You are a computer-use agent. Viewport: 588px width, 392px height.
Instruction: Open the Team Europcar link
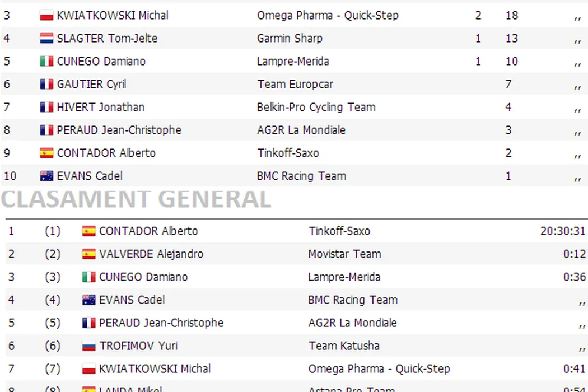point(295,85)
